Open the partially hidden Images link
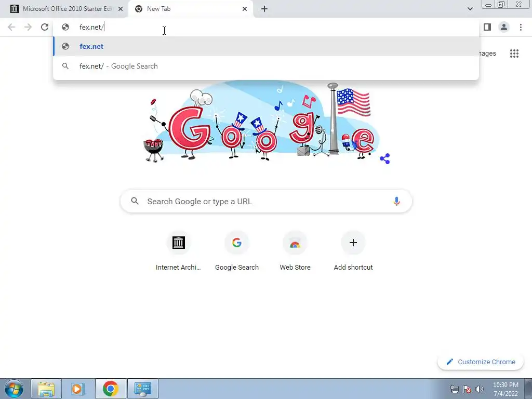Viewport: 532px width, 399px height. (487, 54)
